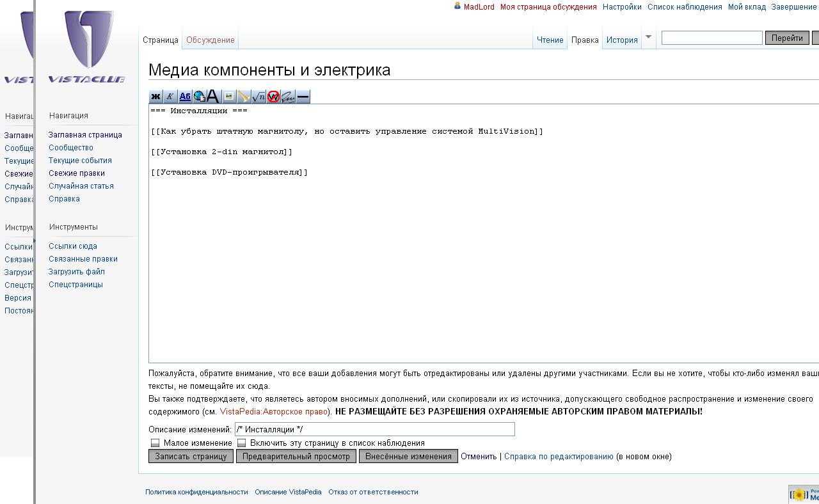Expand the dropdown arrow next to История
Image resolution: width=819 pixels, height=504 pixels.
click(x=648, y=37)
